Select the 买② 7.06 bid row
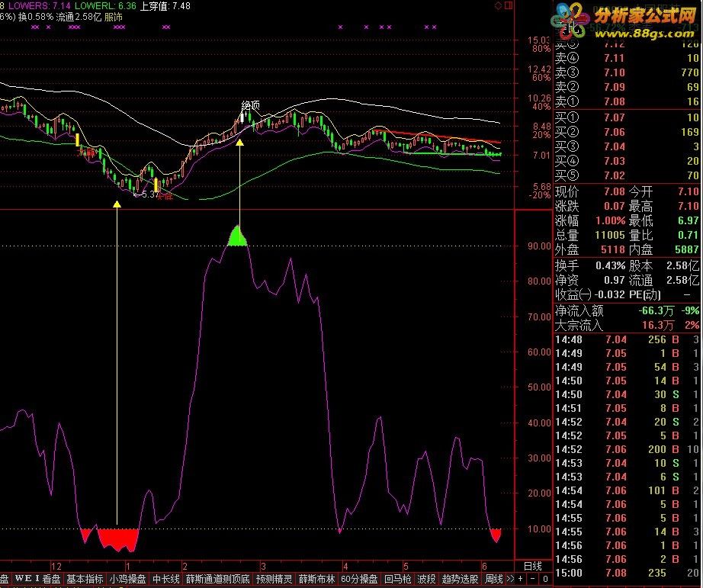This screenshot has width=703, height=588. (627, 132)
